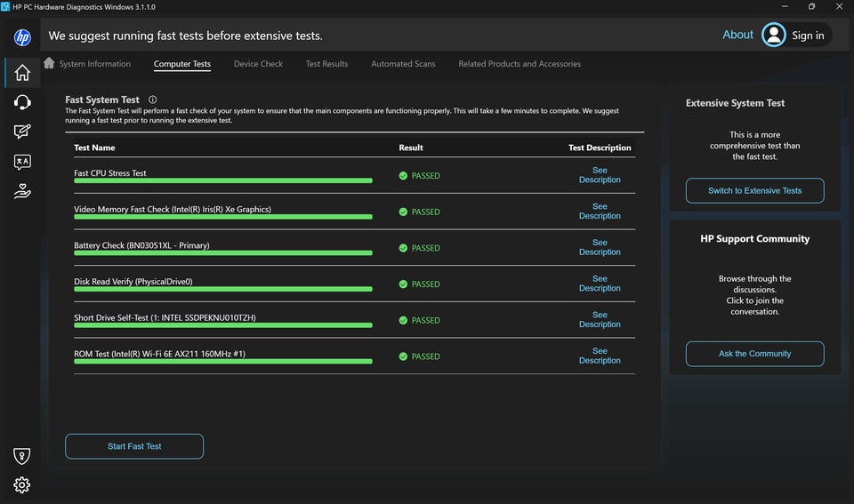854x504 pixels.
Task: See Description for ROM Test
Action: pyautogui.click(x=600, y=356)
